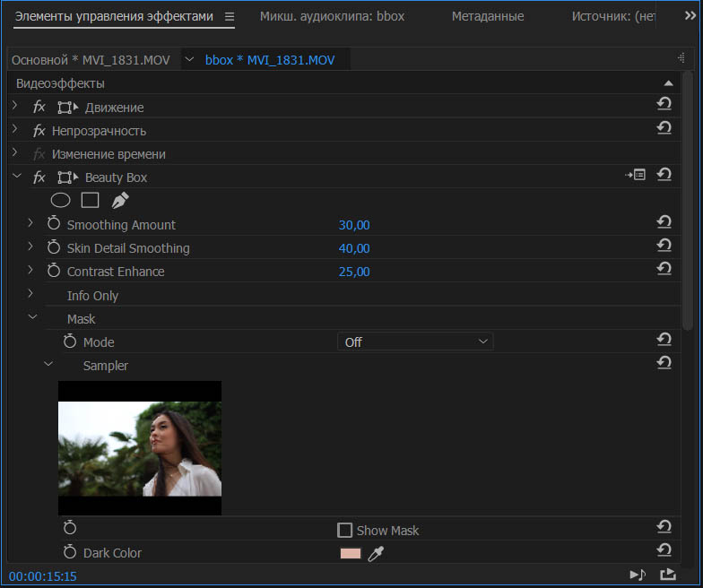Enable the Show Mask checkbox

pos(344,531)
